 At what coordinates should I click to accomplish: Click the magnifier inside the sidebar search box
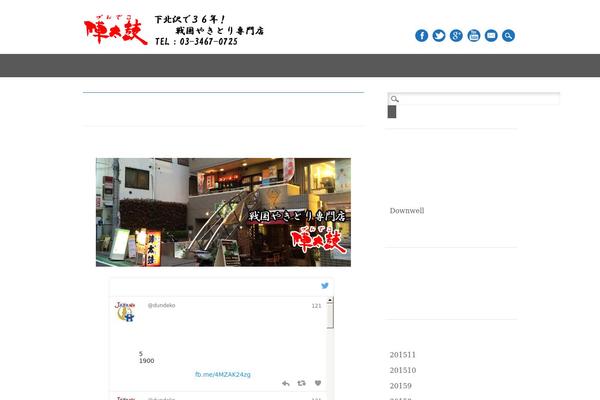point(395,99)
